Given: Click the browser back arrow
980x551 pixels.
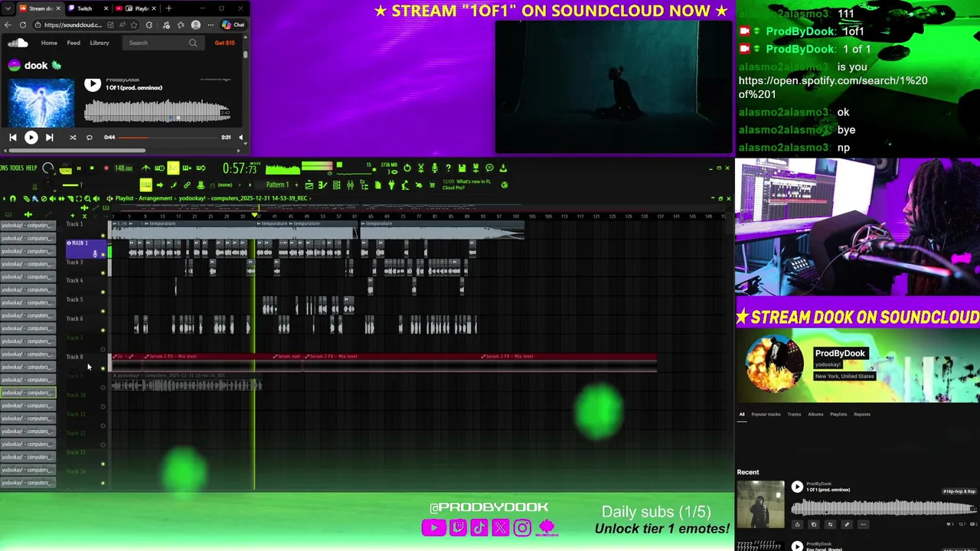Looking at the screenshot, I should coord(9,24).
